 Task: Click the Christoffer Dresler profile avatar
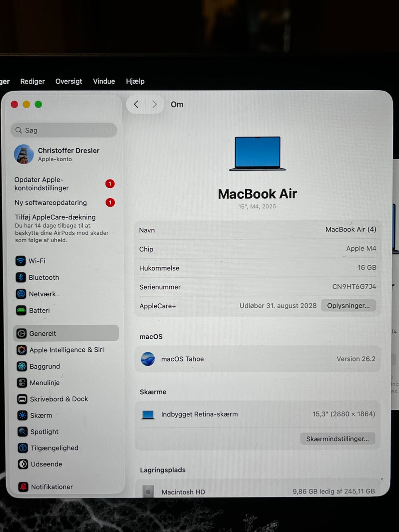24,154
